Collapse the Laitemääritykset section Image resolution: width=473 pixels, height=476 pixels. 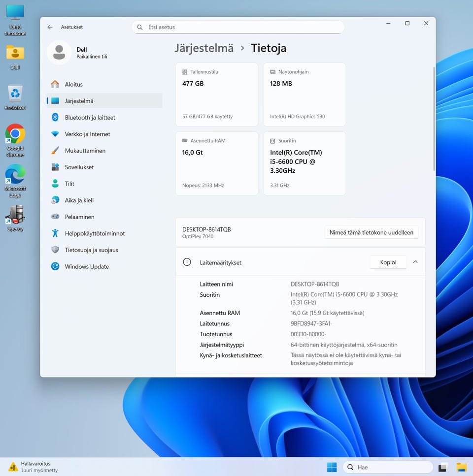pos(415,262)
